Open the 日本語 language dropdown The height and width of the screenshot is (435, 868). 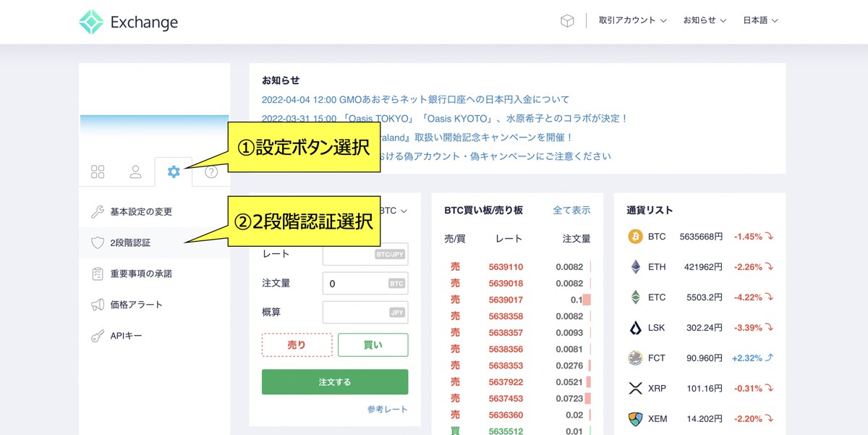point(760,21)
